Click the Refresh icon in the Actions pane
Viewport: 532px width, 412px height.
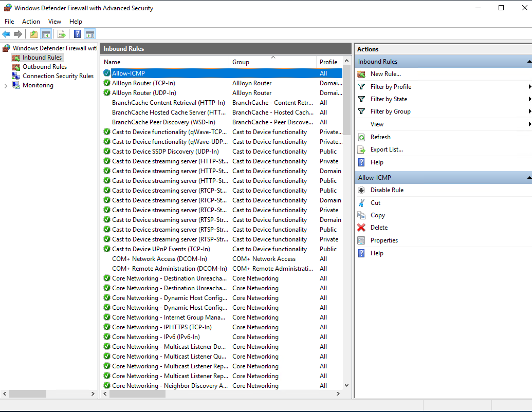[x=361, y=137]
